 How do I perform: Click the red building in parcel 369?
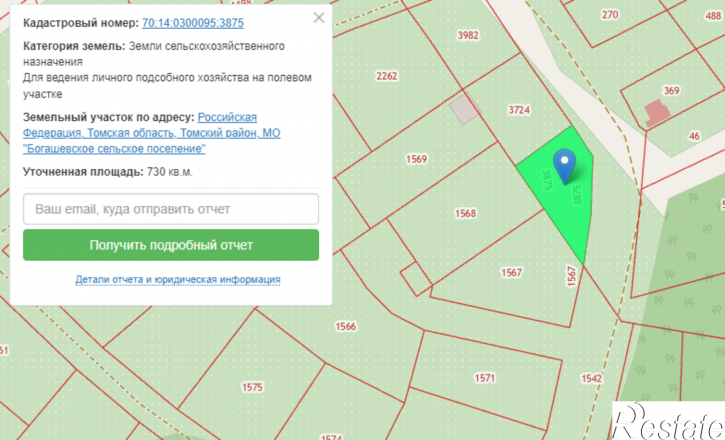[657, 113]
